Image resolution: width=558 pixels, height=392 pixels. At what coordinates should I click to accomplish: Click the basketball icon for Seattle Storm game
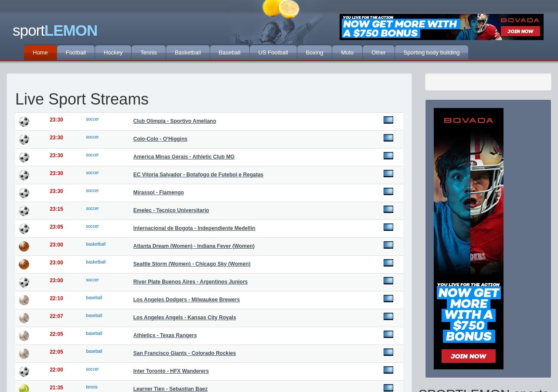coord(24,264)
